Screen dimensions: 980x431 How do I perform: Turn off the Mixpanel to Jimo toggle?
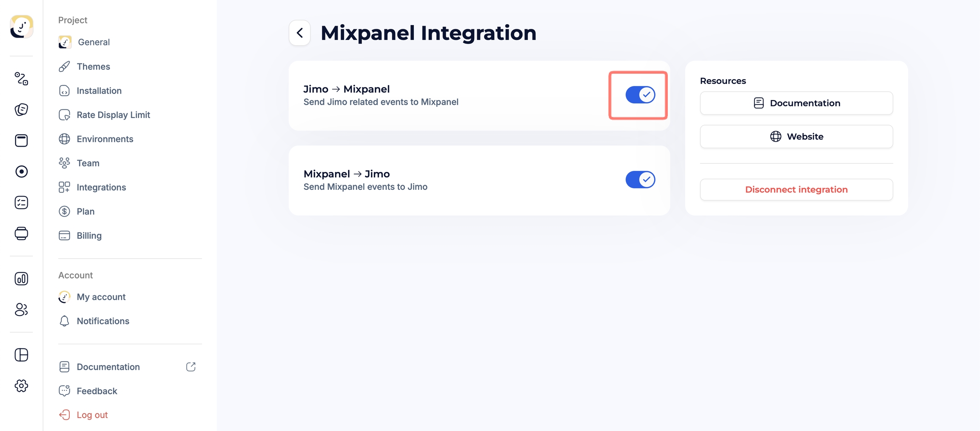(640, 180)
